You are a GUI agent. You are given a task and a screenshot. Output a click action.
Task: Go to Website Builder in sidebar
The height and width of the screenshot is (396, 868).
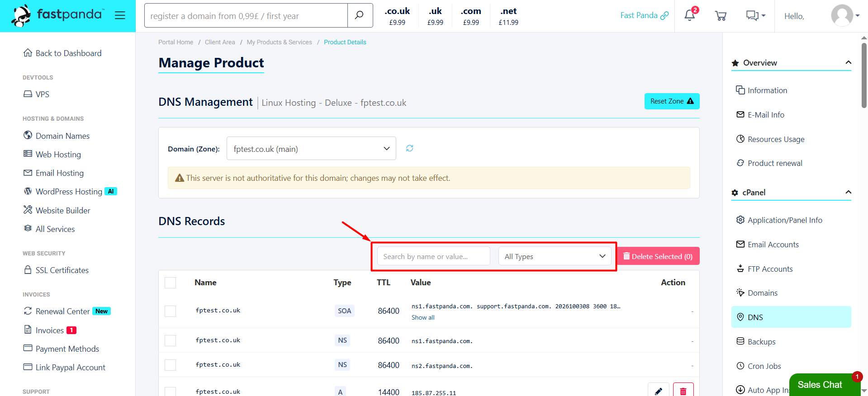coord(57,210)
